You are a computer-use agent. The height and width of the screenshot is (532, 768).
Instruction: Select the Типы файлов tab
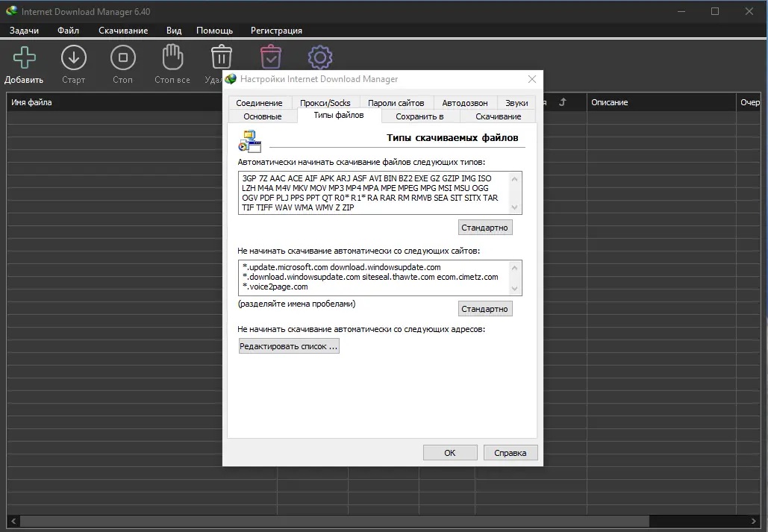338,116
